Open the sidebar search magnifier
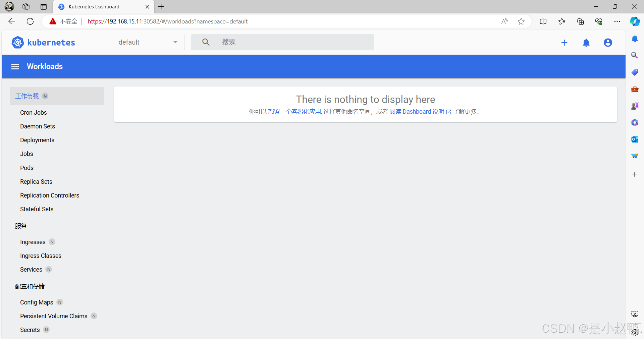 (635, 55)
